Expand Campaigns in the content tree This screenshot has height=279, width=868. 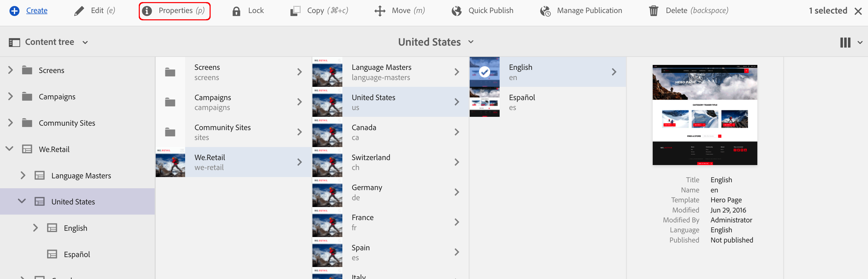pyautogui.click(x=10, y=96)
